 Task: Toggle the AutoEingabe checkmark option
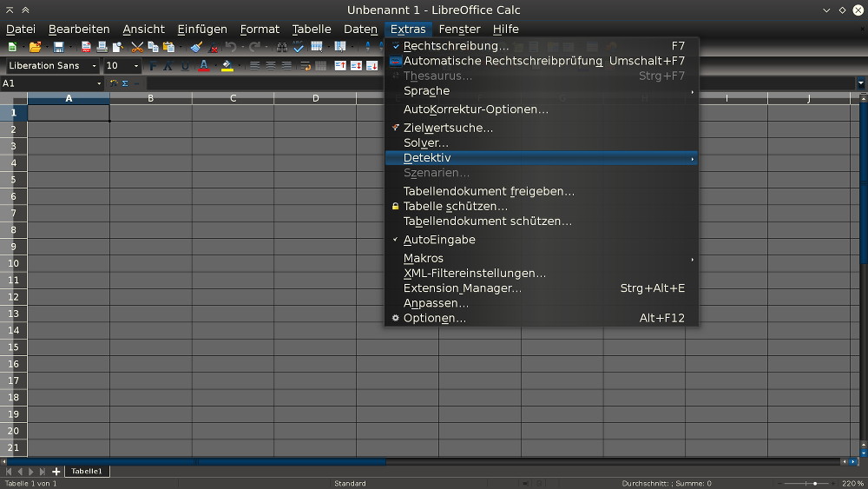pyautogui.click(x=542, y=240)
